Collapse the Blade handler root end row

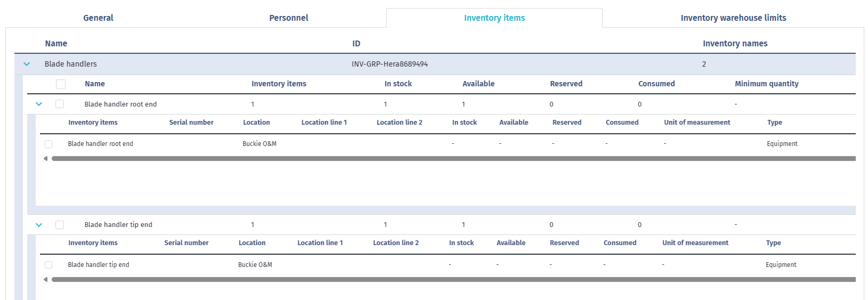[x=39, y=104]
